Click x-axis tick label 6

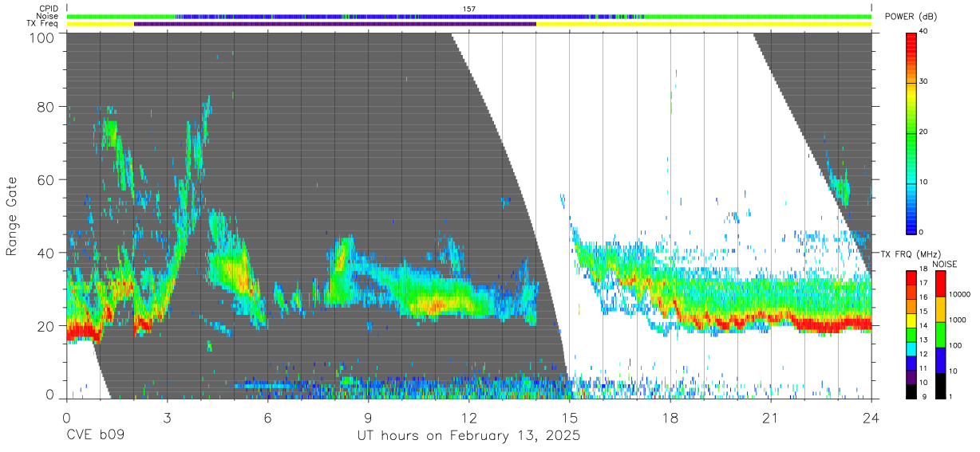pos(267,417)
